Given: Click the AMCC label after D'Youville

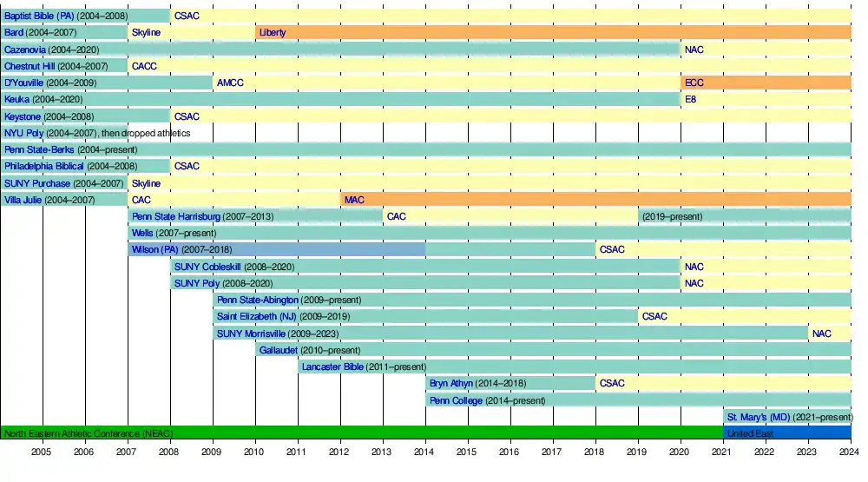Looking at the screenshot, I should (230, 83).
